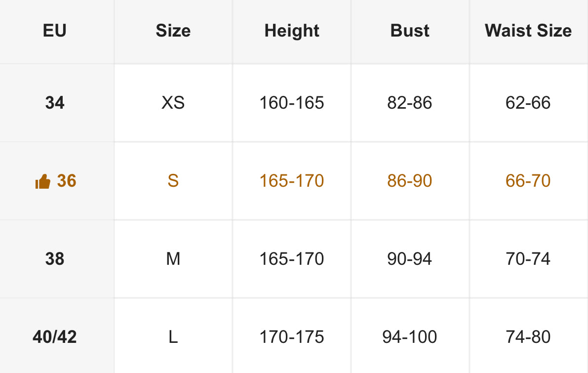Screen dimensions: 588x373
Task: Select EU size 38 row label
Action: [55, 259]
